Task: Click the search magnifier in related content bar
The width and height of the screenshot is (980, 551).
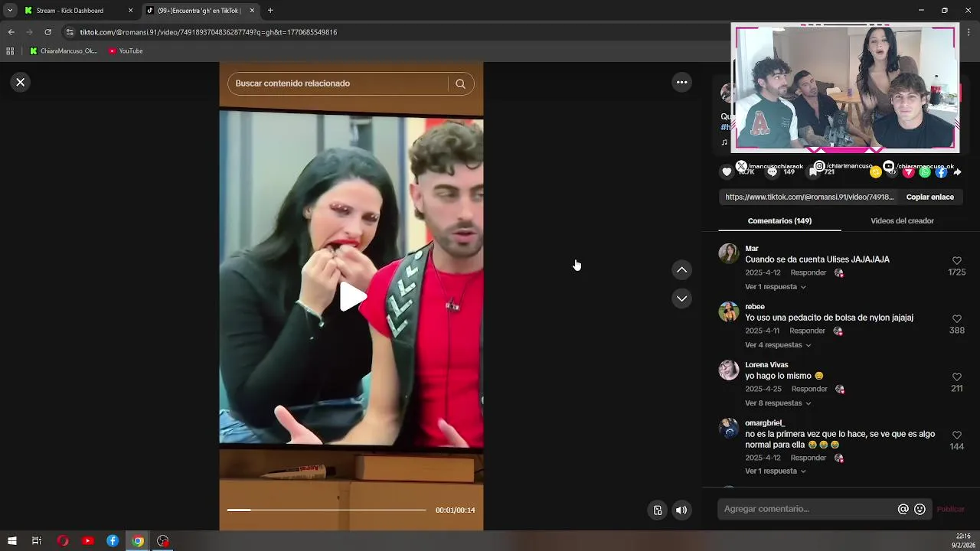Action: (x=460, y=83)
